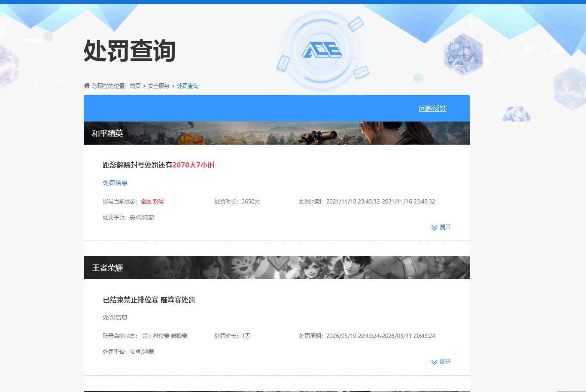Screen dimensions: 586x392
Task: Expand the 和平精英 punishment details via 展开
Action: tap(445, 227)
